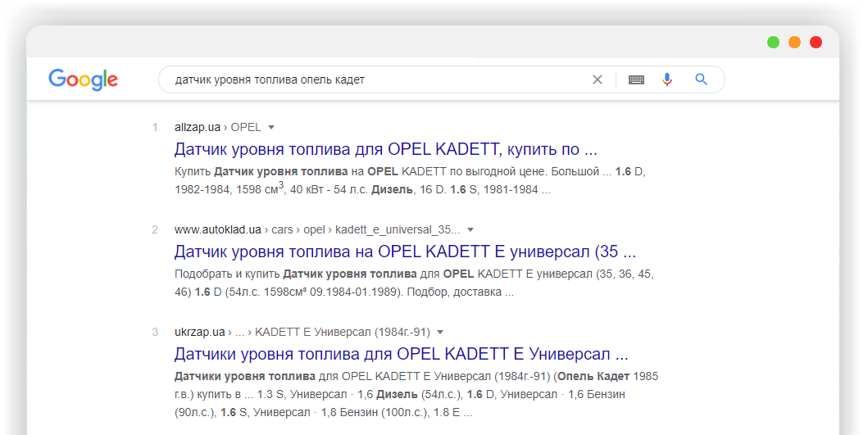868x435 pixels.
Task: Expand the options arrow next to allzap.ua
Action: [x=271, y=127]
